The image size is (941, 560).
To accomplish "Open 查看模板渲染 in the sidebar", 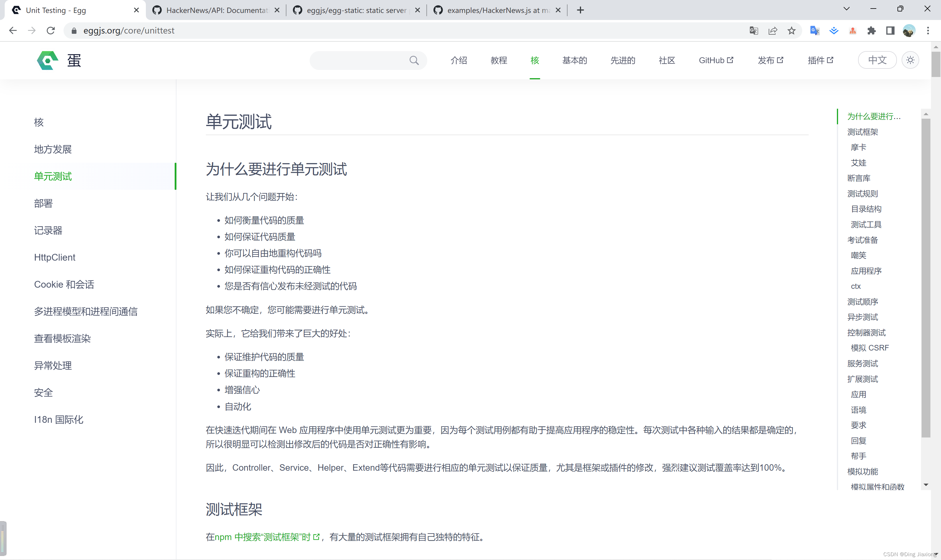I will coord(62,338).
